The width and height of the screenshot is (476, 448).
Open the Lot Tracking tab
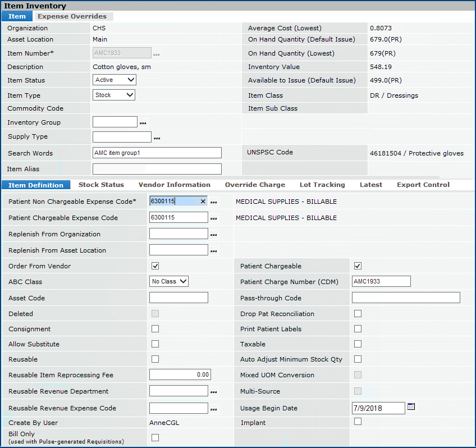click(x=322, y=185)
